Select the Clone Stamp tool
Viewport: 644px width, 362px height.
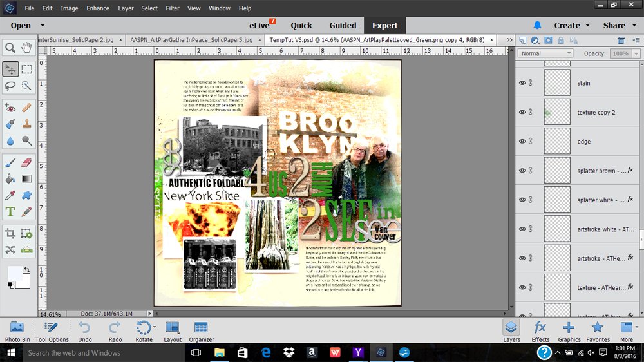tap(26, 124)
